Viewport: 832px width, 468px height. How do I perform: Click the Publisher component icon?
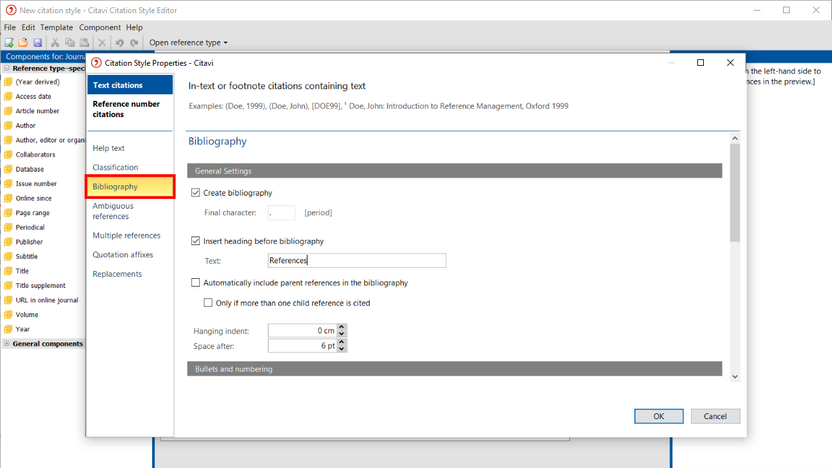(8, 242)
